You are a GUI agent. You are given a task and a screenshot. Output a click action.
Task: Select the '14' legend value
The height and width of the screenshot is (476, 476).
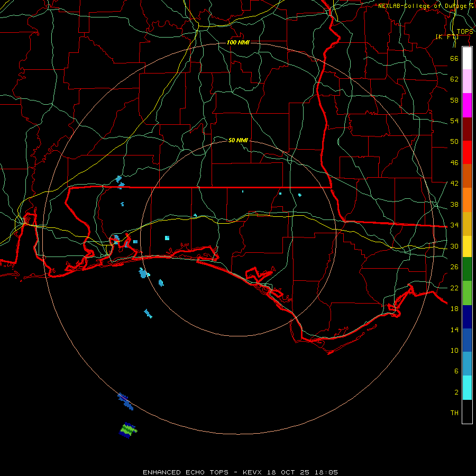click(454, 329)
